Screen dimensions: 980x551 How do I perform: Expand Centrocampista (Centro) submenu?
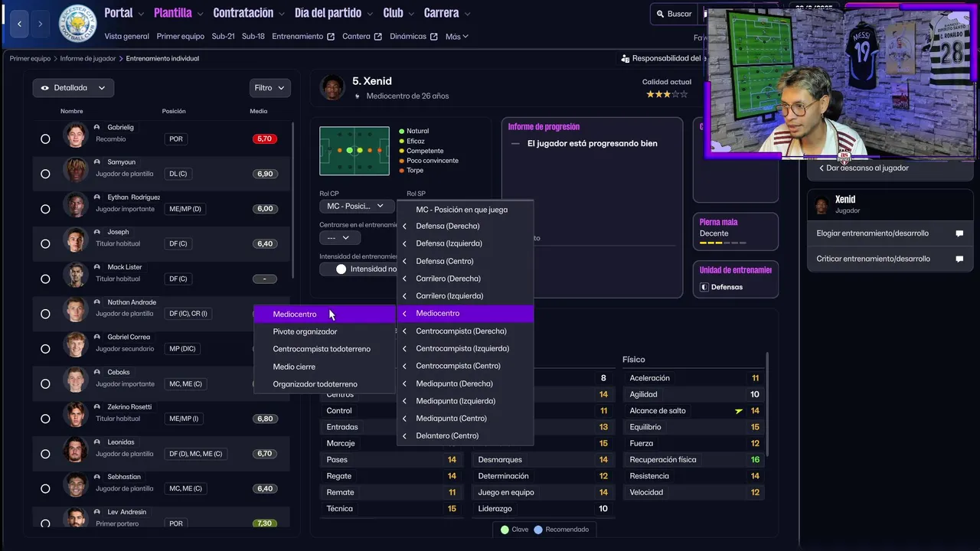tap(465, 366)
